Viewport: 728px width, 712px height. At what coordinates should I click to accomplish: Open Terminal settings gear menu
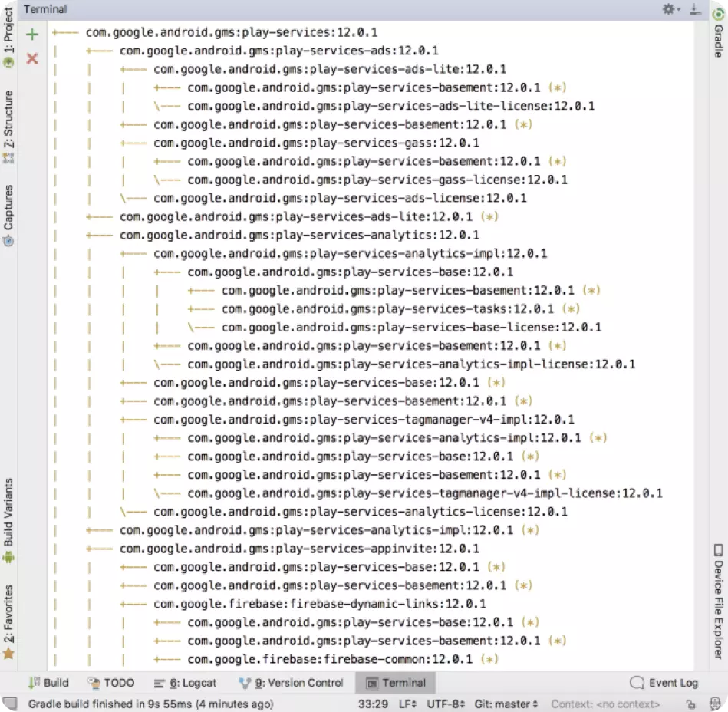pos(670,9)
